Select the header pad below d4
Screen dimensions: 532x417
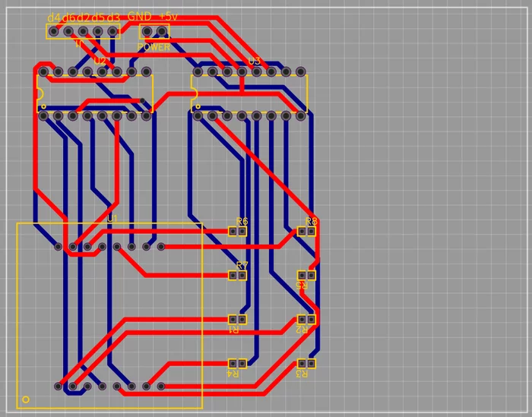(54, 31)
